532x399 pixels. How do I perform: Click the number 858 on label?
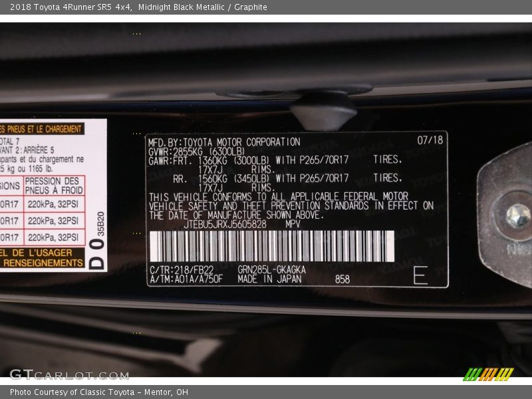(342, 279)
